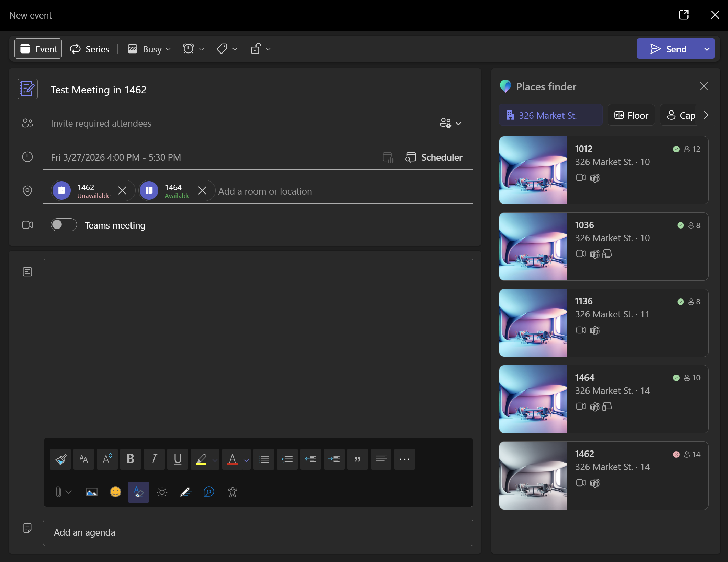Apply a bulleted list
The width and height of the screenshot is (728, 562).
[x=264, y=459]
